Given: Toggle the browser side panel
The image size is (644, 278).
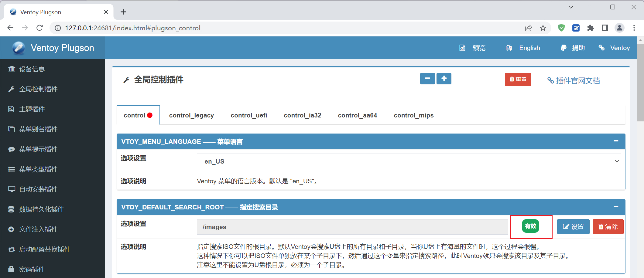Looking at the screenshot, I should coord(605,28).
